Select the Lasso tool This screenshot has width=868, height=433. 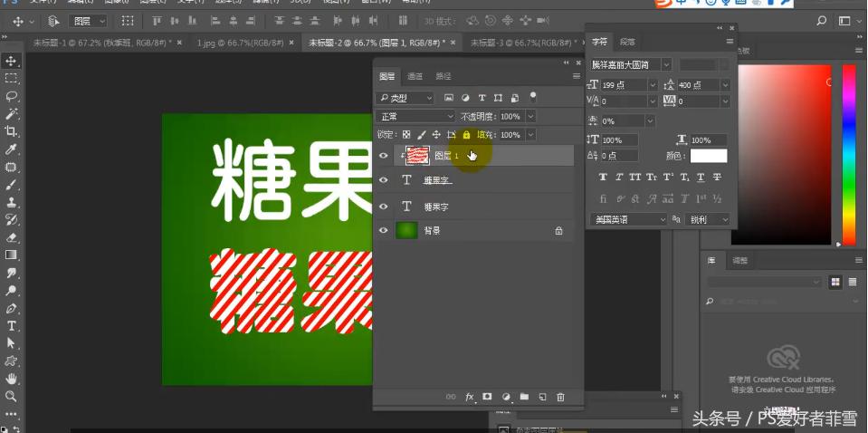(11, 96)
